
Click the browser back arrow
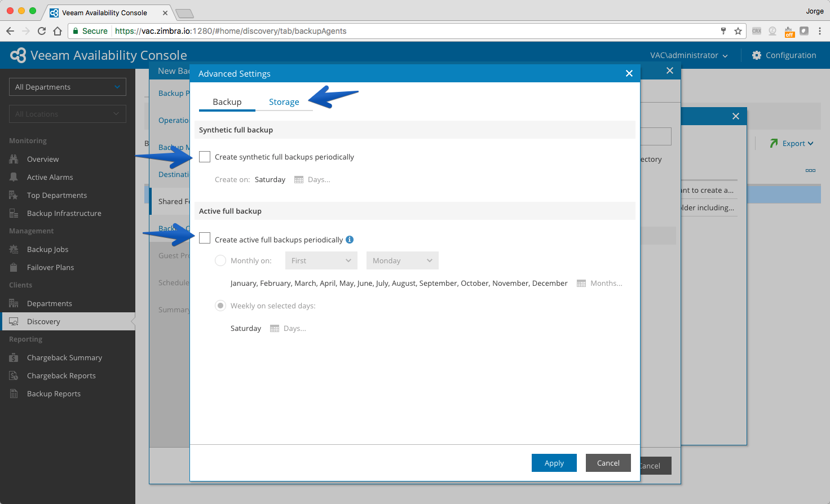[x=10, y=31]
